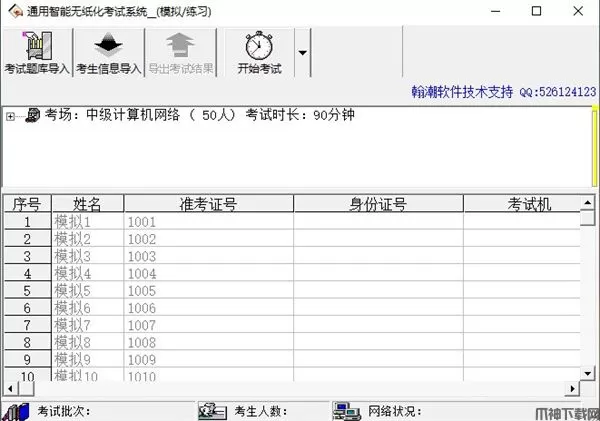Select row header number 4
This screenshot has width=600, height=421.
click(x=27, y=273)
